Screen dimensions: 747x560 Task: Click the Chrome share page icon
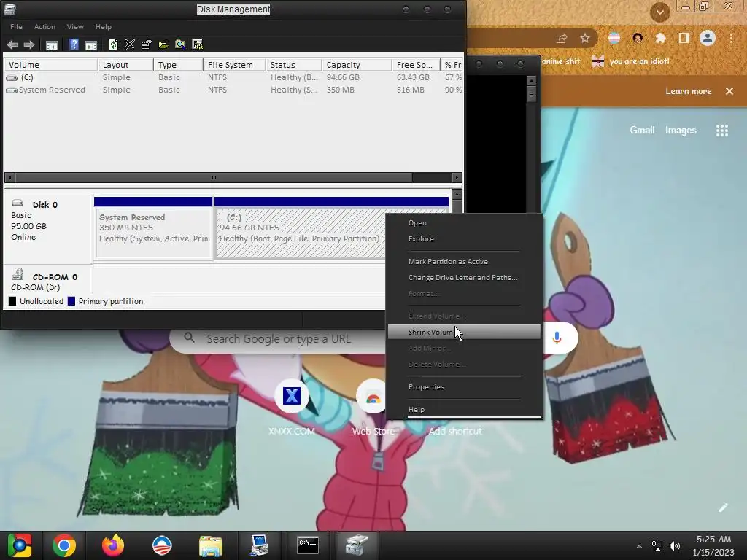click(562, 39)
